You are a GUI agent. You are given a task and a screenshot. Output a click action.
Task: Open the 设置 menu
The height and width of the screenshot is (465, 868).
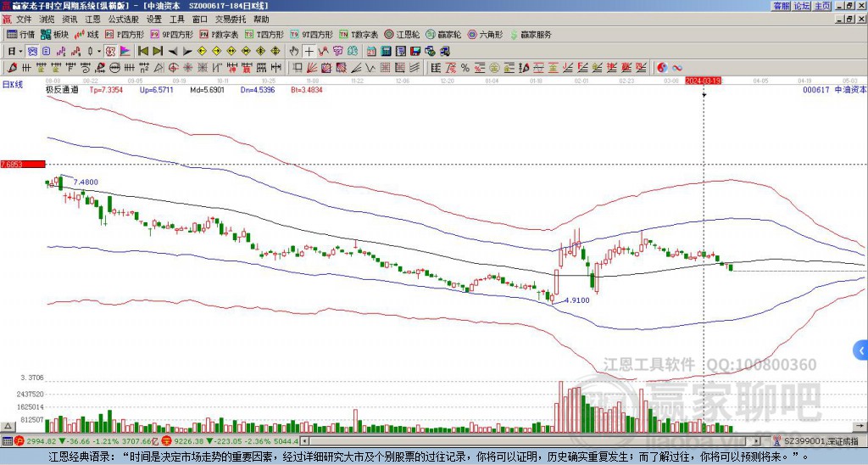click(x=154, y=20)
